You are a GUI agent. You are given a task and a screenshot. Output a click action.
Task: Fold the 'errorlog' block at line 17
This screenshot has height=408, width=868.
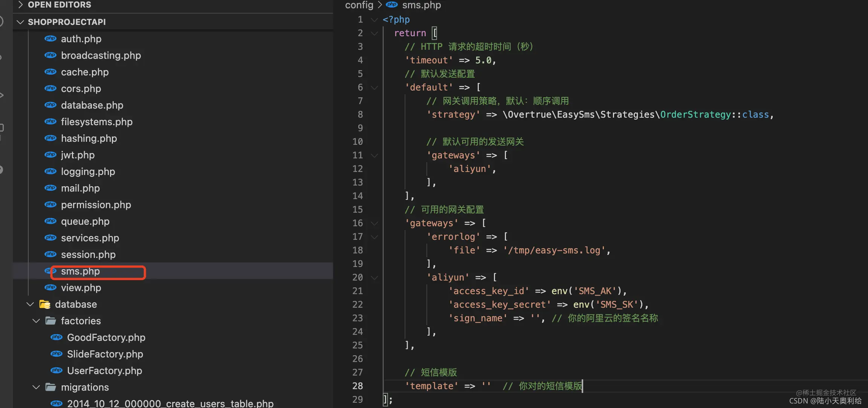374,237
